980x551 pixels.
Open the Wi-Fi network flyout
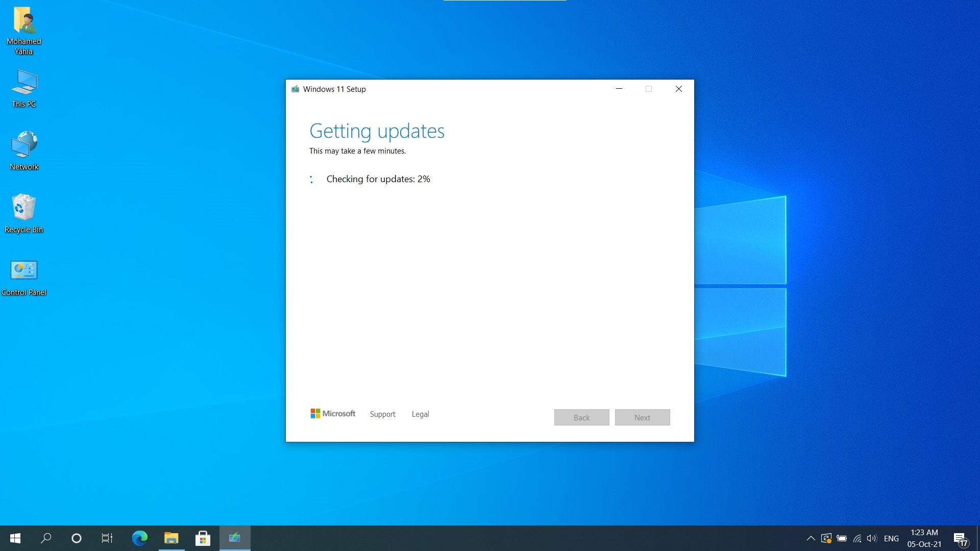(x=857, y=538)
